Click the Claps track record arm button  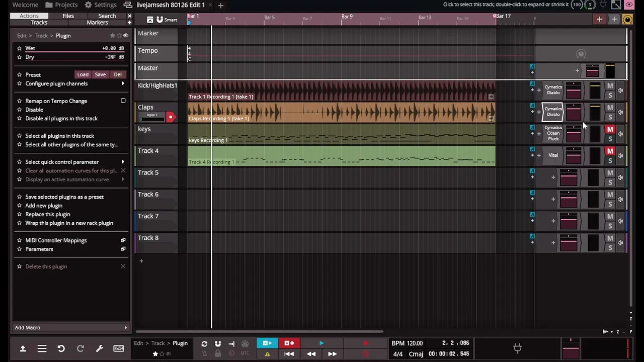click(x=170, y=117)
